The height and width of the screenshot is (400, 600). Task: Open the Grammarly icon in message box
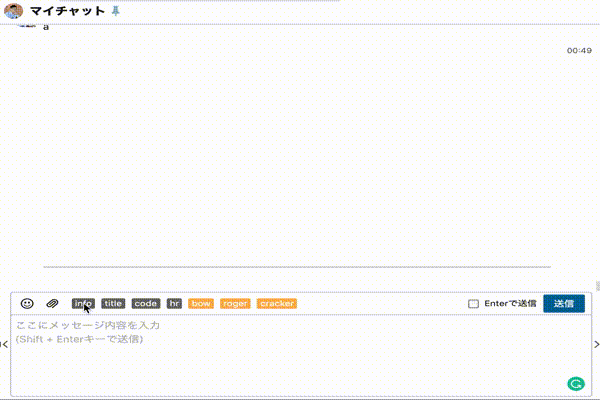[x=576, y=384]
